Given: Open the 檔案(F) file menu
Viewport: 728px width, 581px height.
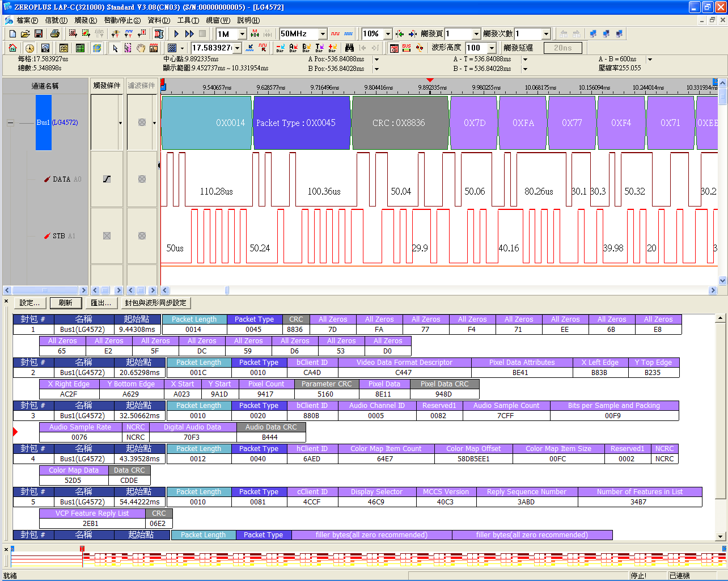Looking at the screenshot, I should pos(28,20).
